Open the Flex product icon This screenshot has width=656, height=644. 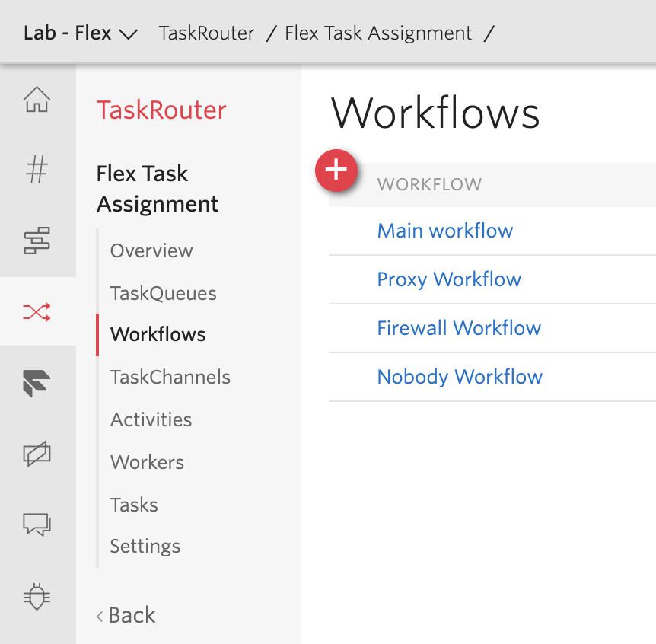pyautogui.click(x=37, y=383)
